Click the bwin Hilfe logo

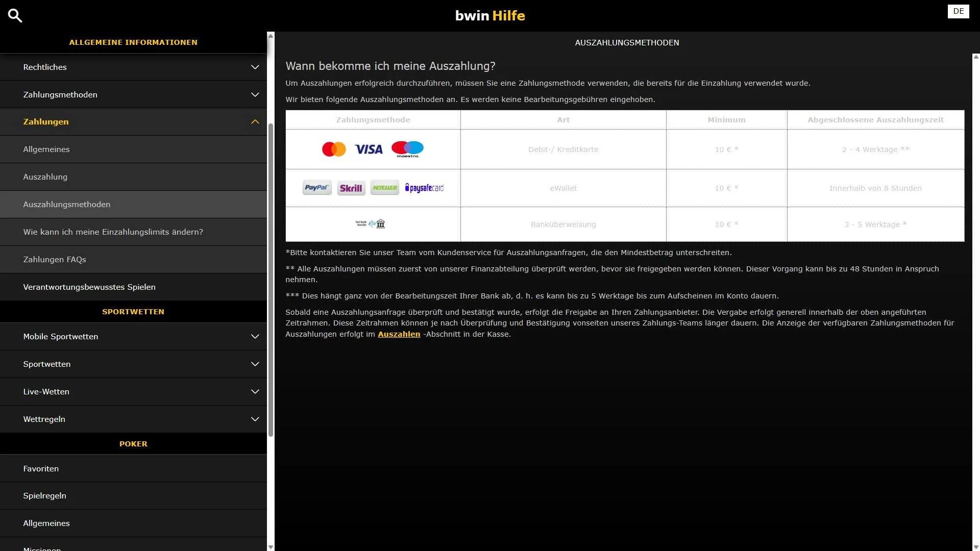(489, 15)
